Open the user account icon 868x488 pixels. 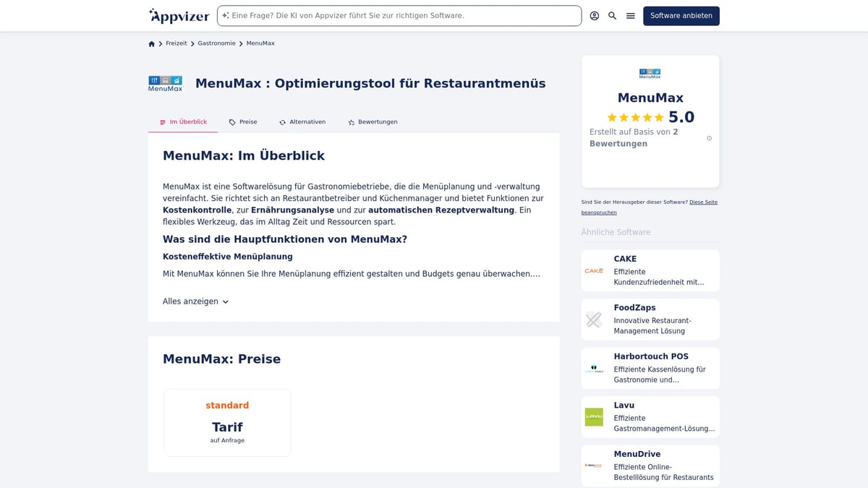click(x=594, y=15)
